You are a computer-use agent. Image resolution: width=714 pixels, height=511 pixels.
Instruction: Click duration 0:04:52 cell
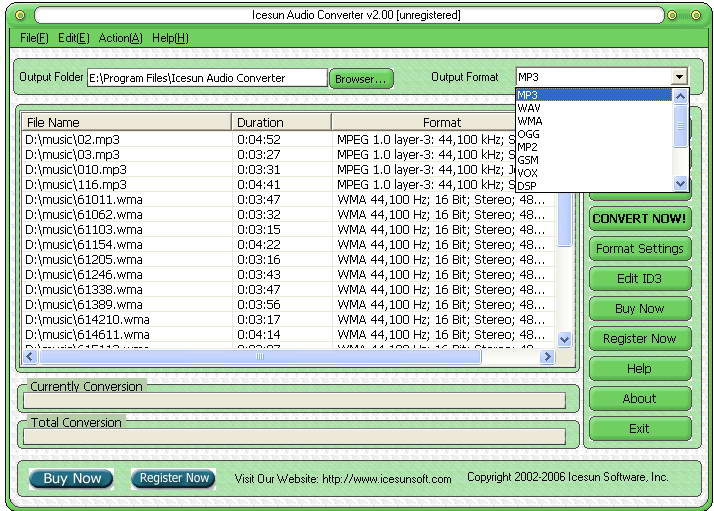[x=259, y=139]
